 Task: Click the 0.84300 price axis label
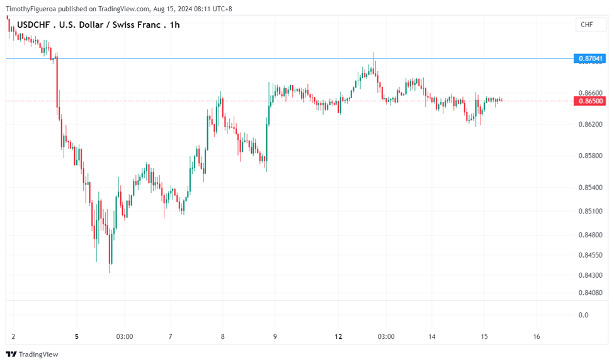pyautogui.click(x=591, y=275)
